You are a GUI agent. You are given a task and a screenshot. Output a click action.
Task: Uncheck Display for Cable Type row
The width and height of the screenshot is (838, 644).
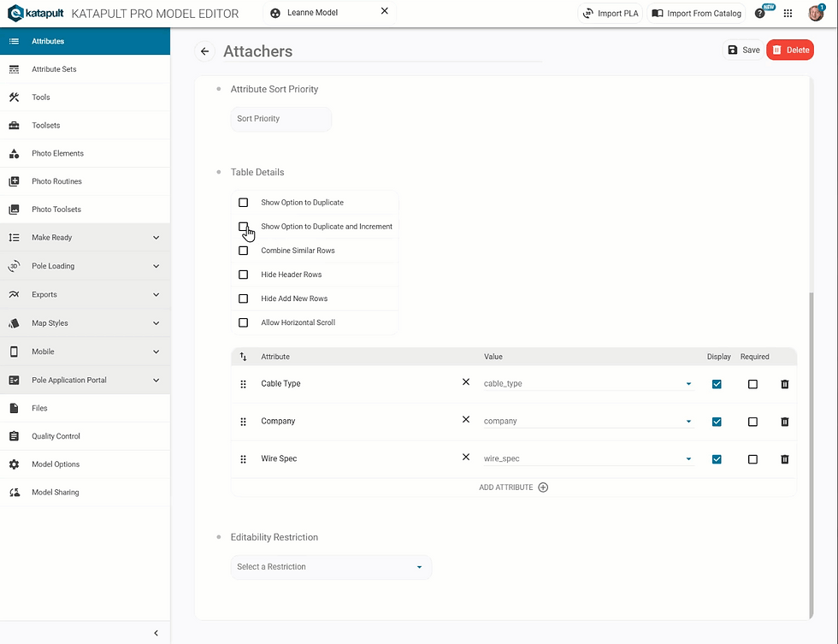717,384
